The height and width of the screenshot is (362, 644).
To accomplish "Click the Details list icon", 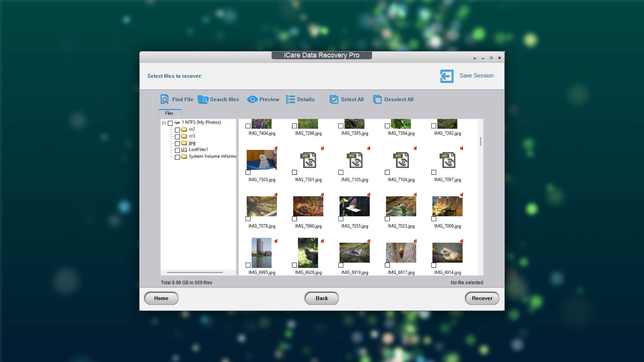I will coord(290,99).
